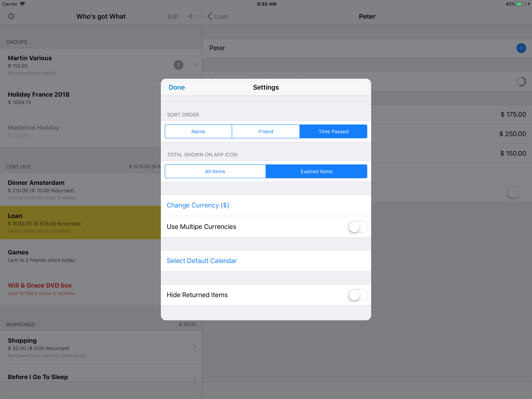The image size is (532, 399).
Task: Open the Games lent item
Action: 80,256
